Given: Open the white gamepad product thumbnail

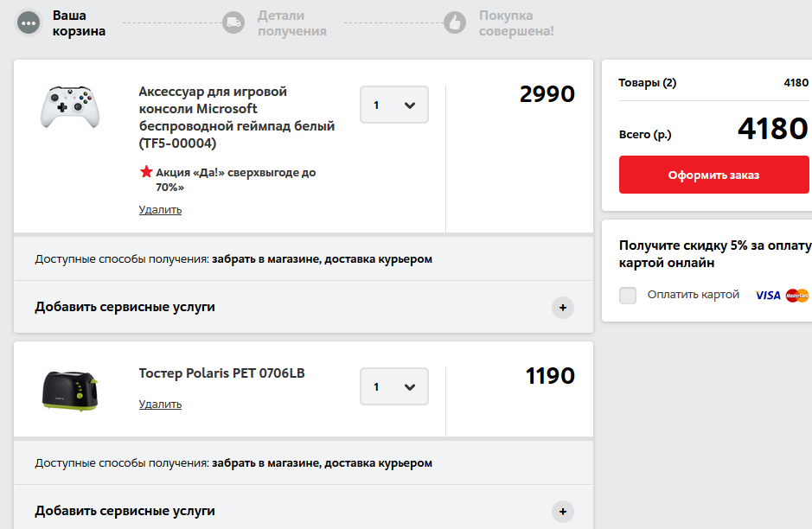Looking at the screenshot, I should [70, 106].
